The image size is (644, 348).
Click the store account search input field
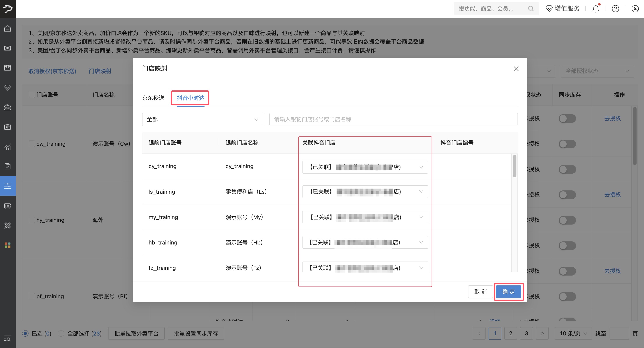393,119
